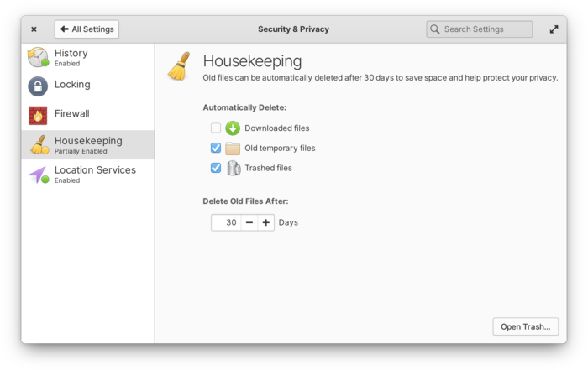The height and width of the screenshot is (370, 588).
Task: Uncheck Old temporary files checkbox
Action: [x=216, y=148]
